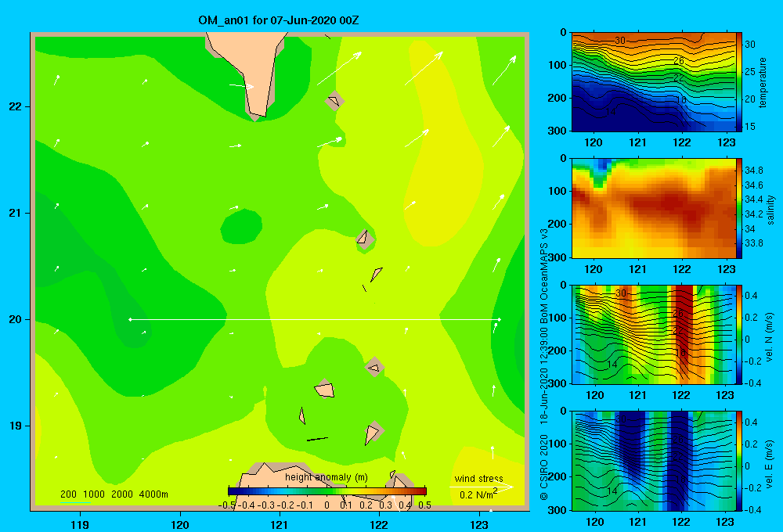Image resolution: width=783 pixels, height=532 pixels.
Task: Click the 'height anomaly (m)' label
Action: 327,477
